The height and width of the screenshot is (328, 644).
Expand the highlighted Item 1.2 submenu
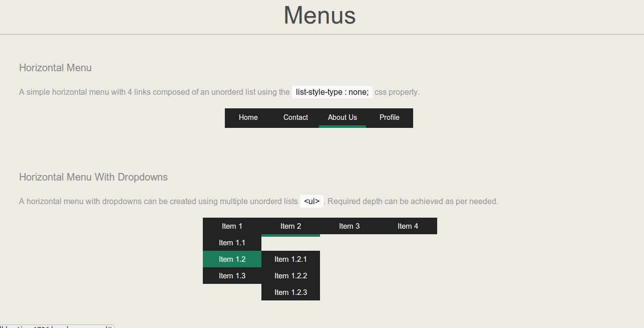click(232, 259)
